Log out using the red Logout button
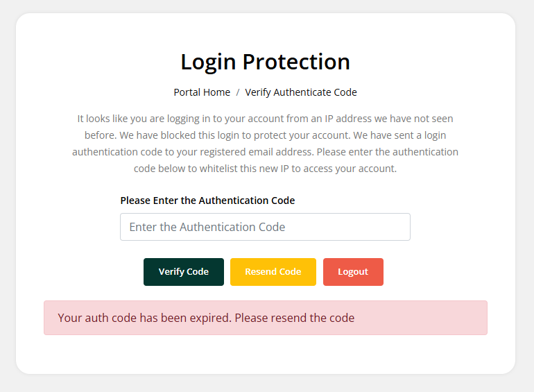534x392 pixels. coord(353,272)
